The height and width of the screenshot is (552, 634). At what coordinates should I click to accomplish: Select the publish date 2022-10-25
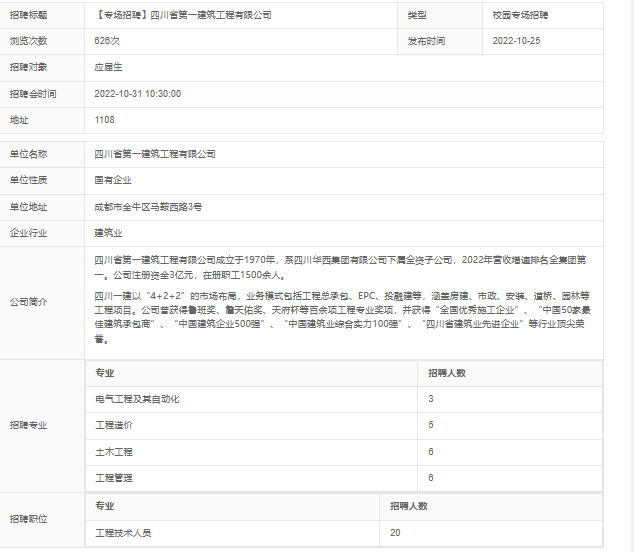tap(516, 41)
